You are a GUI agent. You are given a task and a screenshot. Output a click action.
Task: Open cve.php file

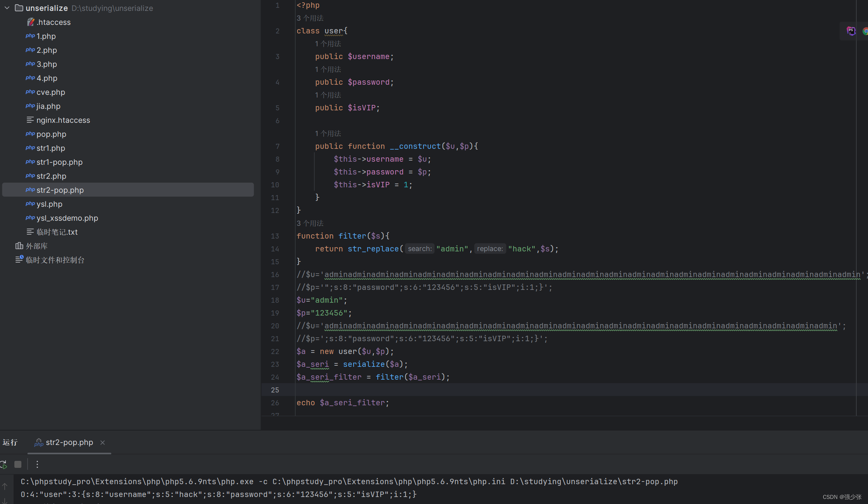(x=51, y=92)
